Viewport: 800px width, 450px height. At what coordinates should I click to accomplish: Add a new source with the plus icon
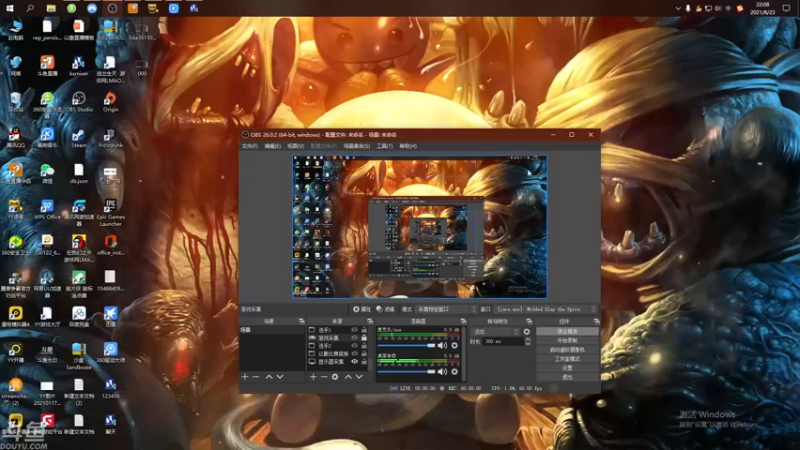point(313,377)
